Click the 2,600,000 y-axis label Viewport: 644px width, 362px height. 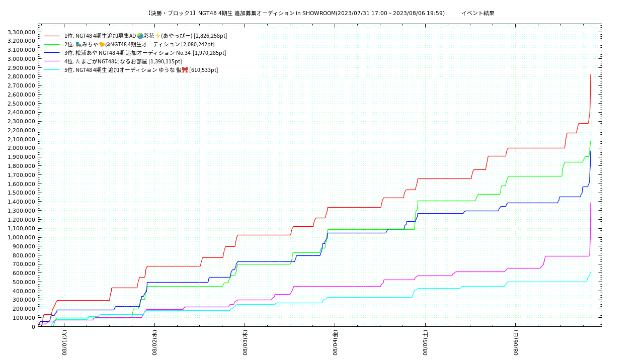21,95
